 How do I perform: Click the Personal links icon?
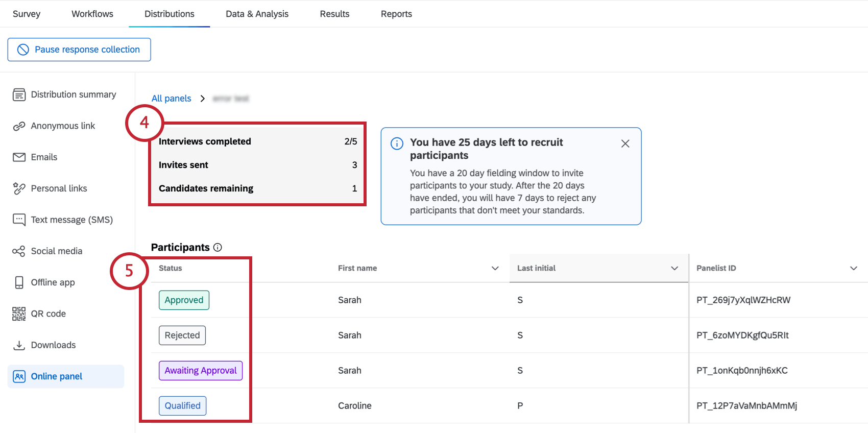pos(19,188)
